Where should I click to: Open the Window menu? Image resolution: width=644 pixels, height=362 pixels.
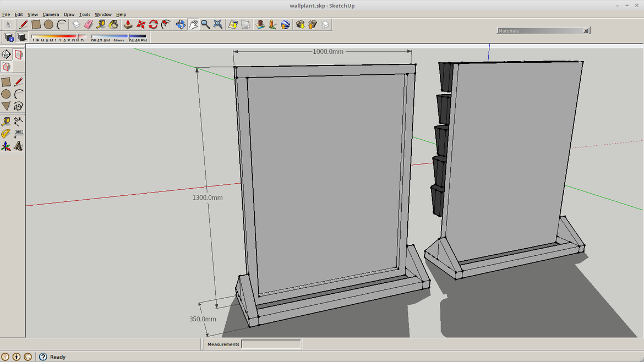(103, 14)
